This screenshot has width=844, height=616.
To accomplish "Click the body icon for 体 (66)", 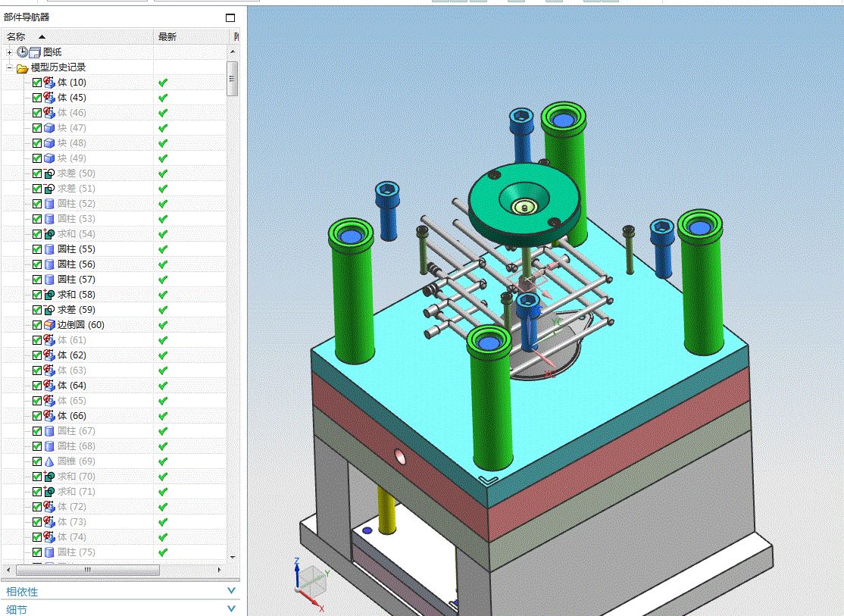I will tap(49, 416).
